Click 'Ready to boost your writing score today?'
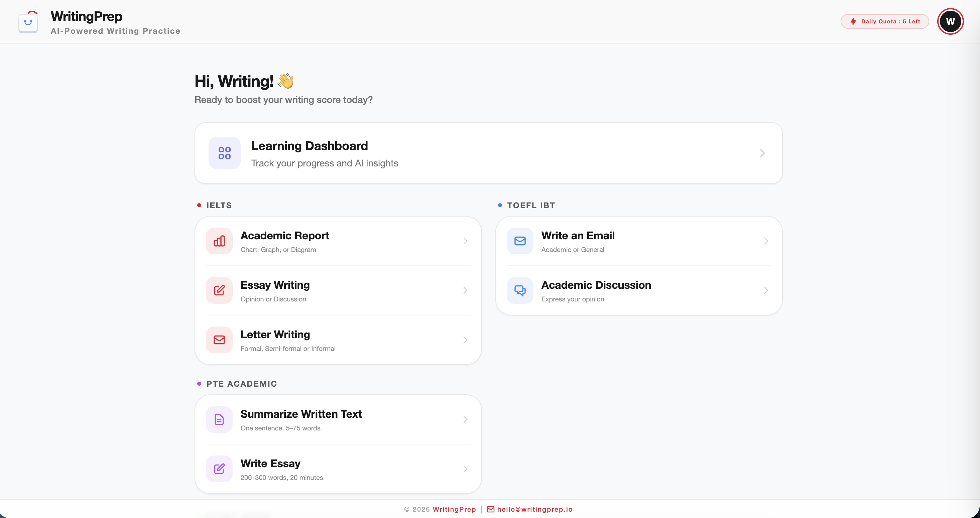The height and width of the screenshot is (518, 980). click(x=283, y=100)
